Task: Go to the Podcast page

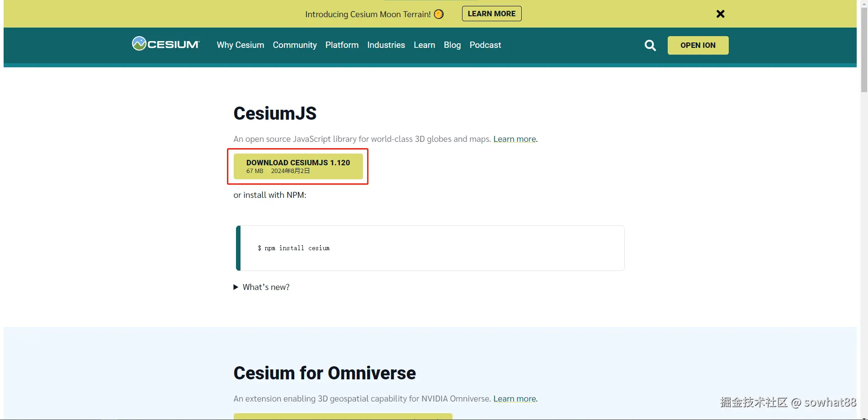Action: (x=485, y=45)
